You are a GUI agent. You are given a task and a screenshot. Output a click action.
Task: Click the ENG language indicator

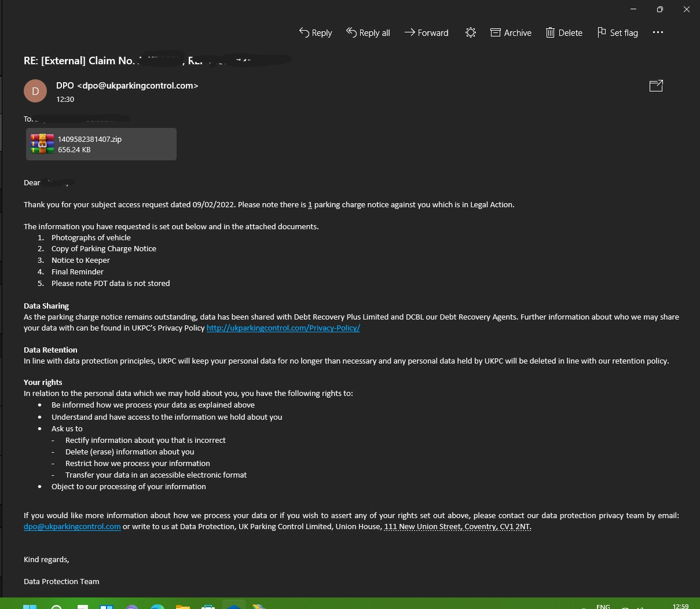(x=603, y=606)
